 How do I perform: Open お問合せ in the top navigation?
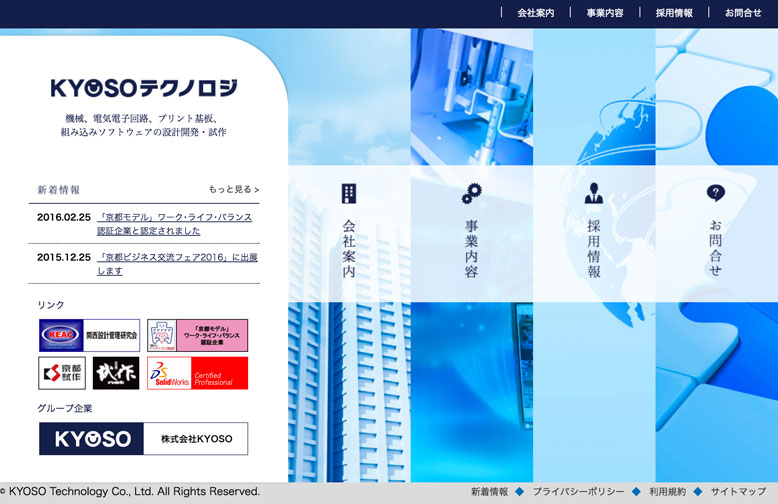[x=743, y=13]
